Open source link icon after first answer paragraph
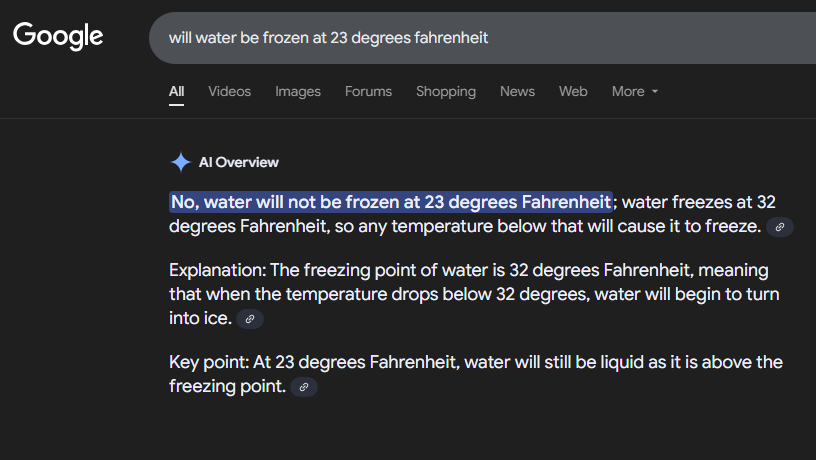Image resolution: width=816 pixels, height=460 pixels. 779,227
